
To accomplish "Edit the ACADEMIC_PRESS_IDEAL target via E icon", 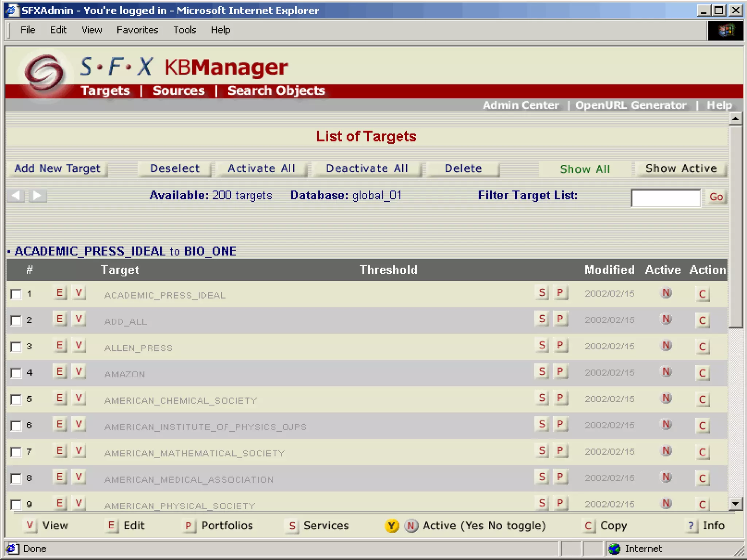I will click(x=60, y=293).
